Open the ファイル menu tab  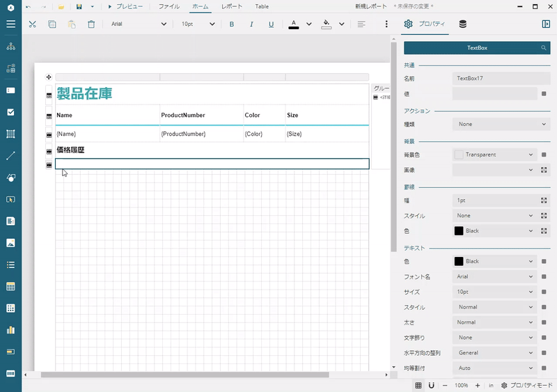168,6
